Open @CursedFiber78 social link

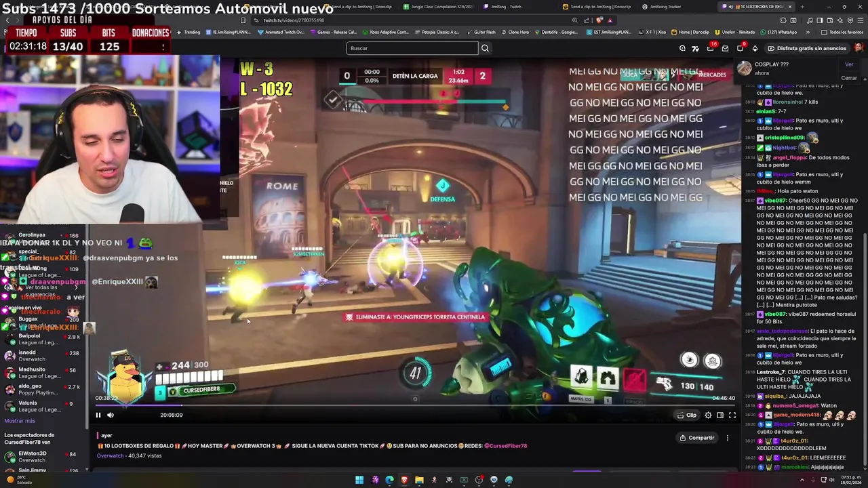pos(505,446)
